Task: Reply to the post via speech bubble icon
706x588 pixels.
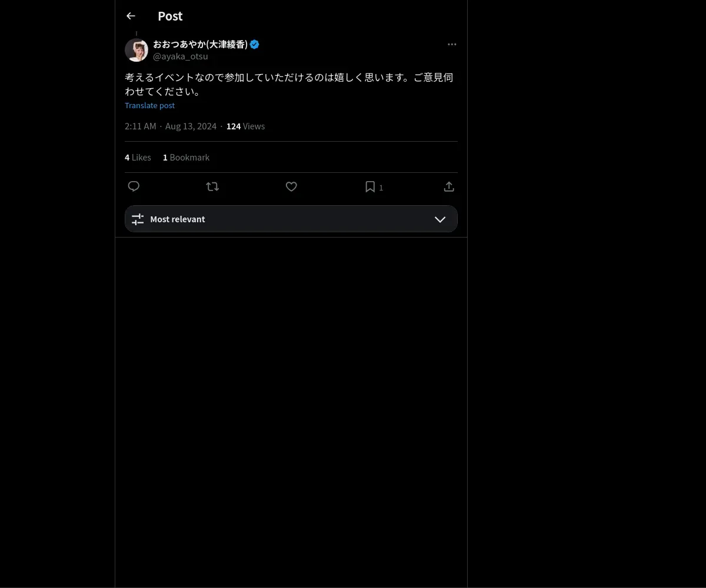Action: [x=134, y=186]
